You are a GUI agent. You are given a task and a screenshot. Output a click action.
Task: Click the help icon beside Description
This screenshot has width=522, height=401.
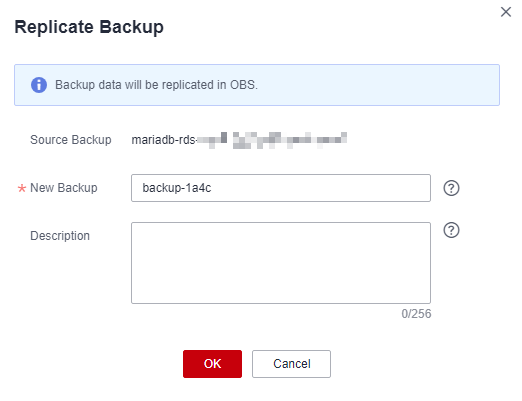coord(451,230)
